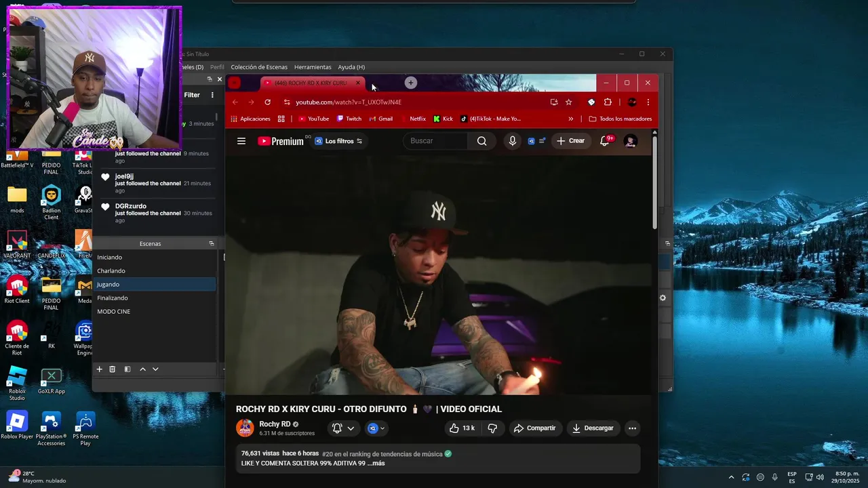Select the Iniciando scene
This screenshot has width=868, height=488.
155,258
